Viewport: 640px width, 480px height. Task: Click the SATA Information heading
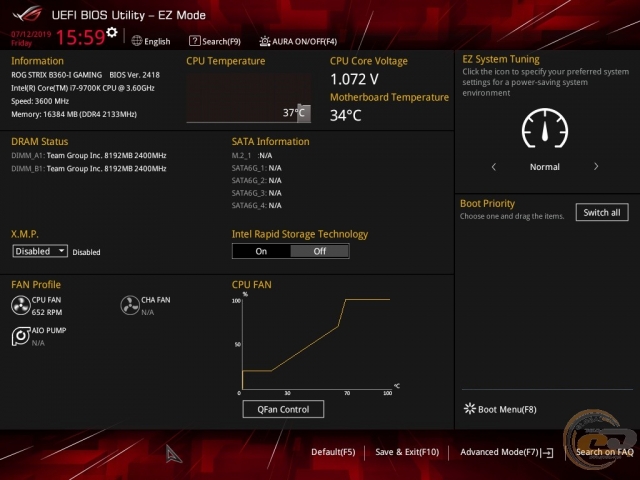tap(271, 142)
